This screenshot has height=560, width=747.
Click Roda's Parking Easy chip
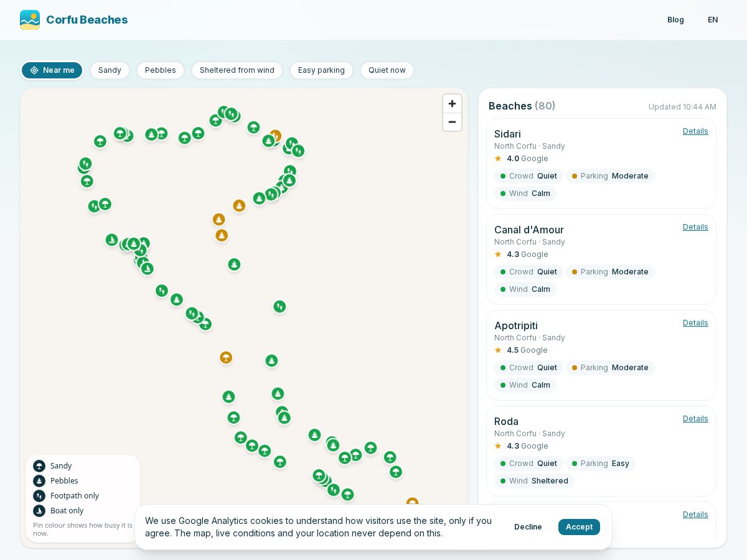(x=601, y=464)
